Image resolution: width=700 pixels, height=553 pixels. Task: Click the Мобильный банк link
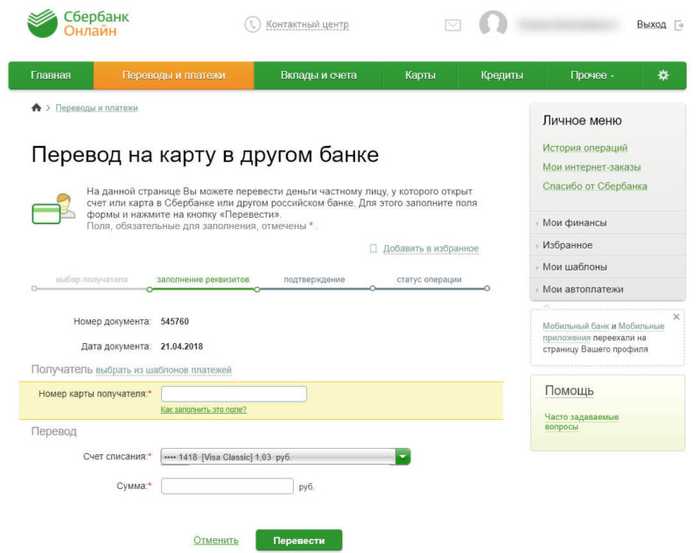pos(575,326)
